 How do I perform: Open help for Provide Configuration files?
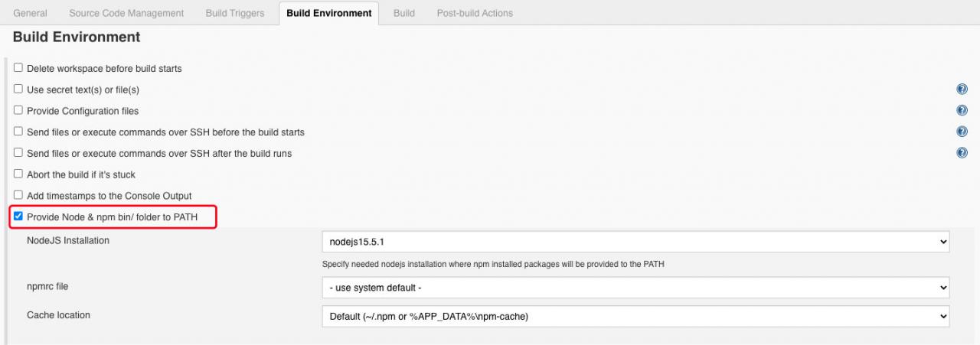click(963, 111)
